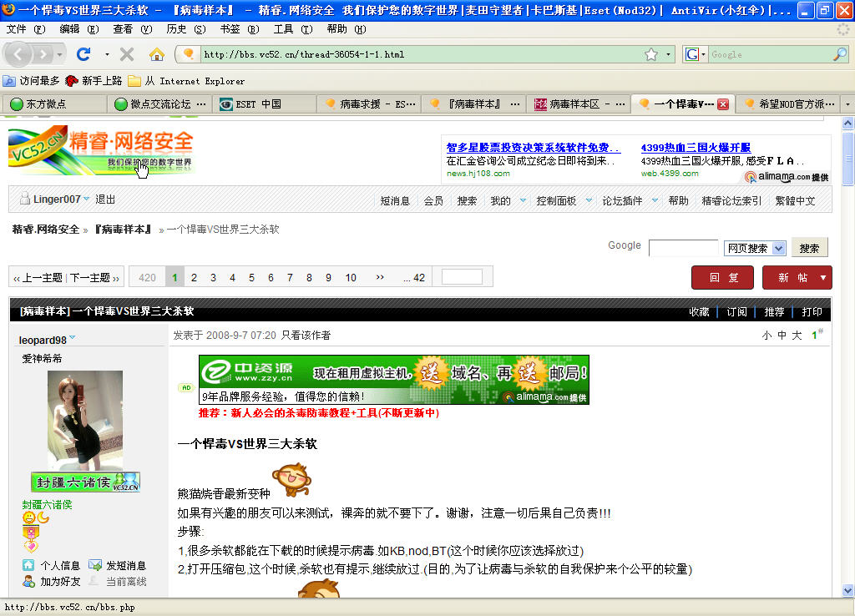
Task: Expand the leopard98 username dropdown
Action: 73,338
